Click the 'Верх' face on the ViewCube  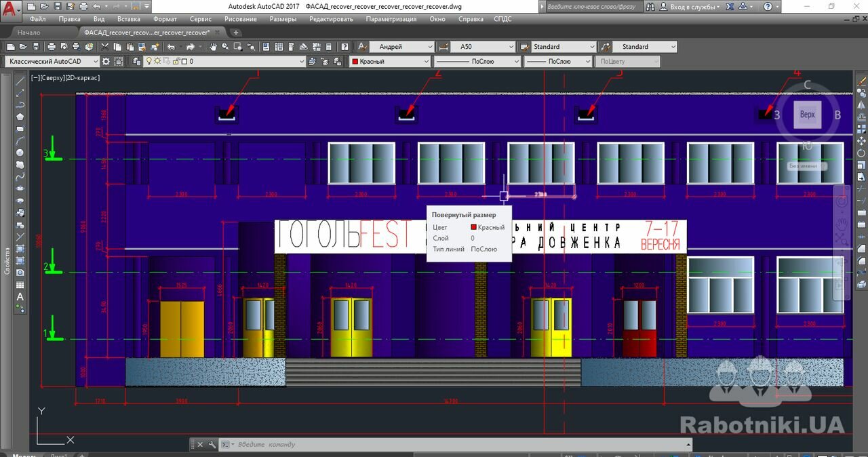point(807,115)
